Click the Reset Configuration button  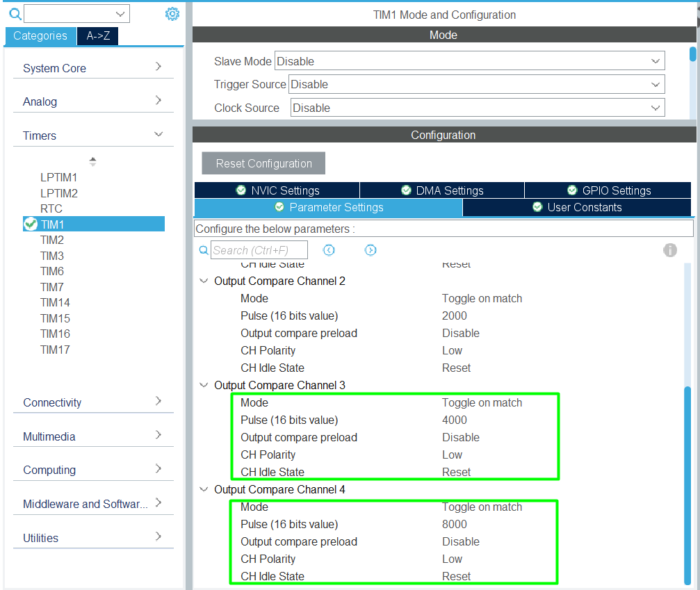(x=263, y=163)
